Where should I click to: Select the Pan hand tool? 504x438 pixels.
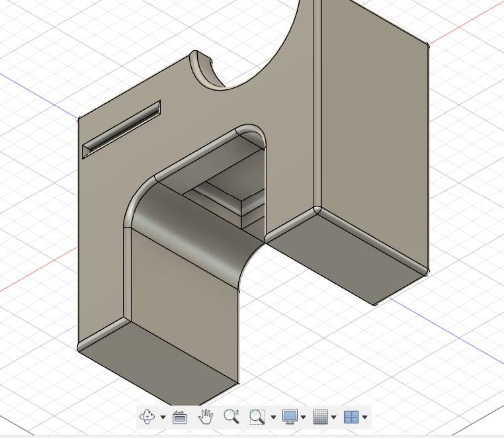pos(206,417)
